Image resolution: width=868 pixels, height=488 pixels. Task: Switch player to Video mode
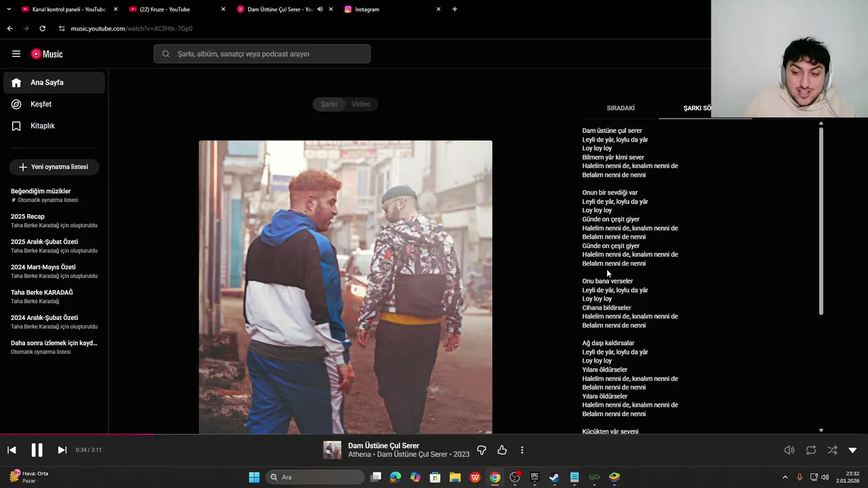(361, 104)
